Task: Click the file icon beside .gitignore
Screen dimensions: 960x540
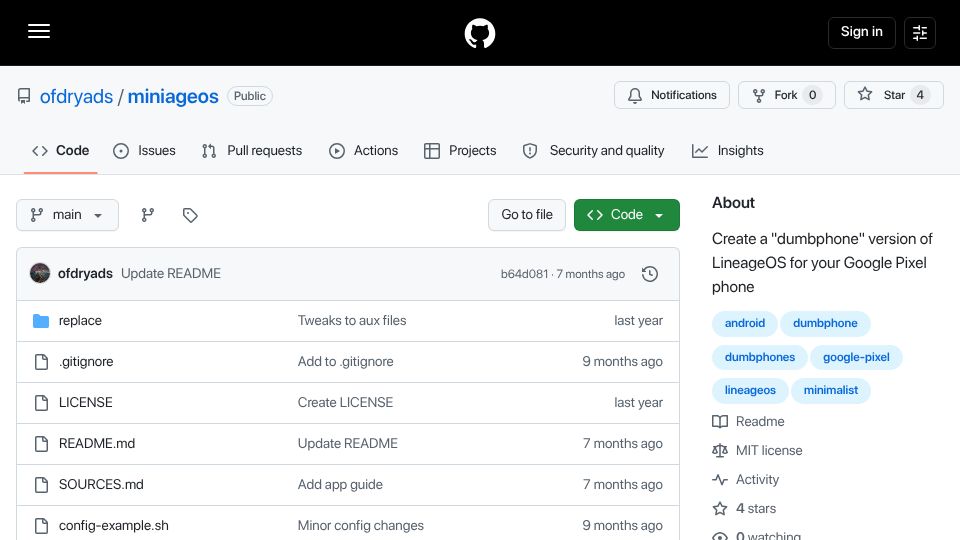Action: (x=41, y=362)
